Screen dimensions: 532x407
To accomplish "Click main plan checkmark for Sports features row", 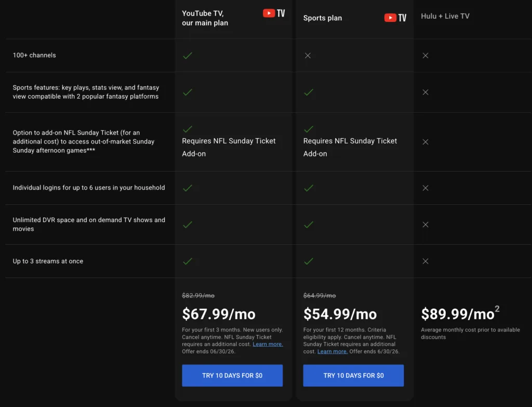I will (188, 92).
